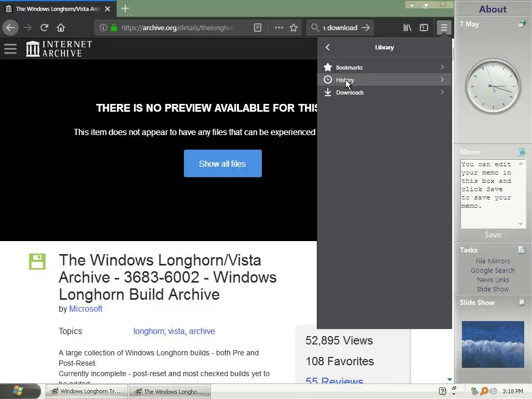Click into the search box containing download
Screen dimensions: 532x399
[340, 28]
